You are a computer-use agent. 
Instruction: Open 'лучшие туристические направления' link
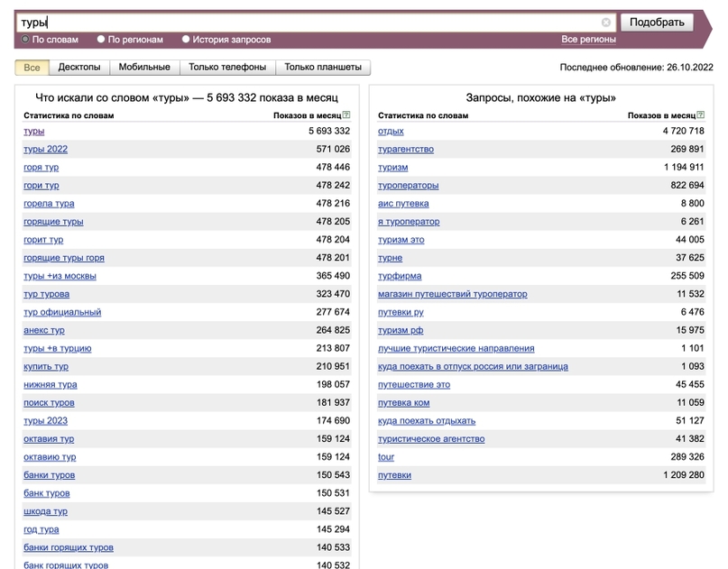(x=456, y=349)
